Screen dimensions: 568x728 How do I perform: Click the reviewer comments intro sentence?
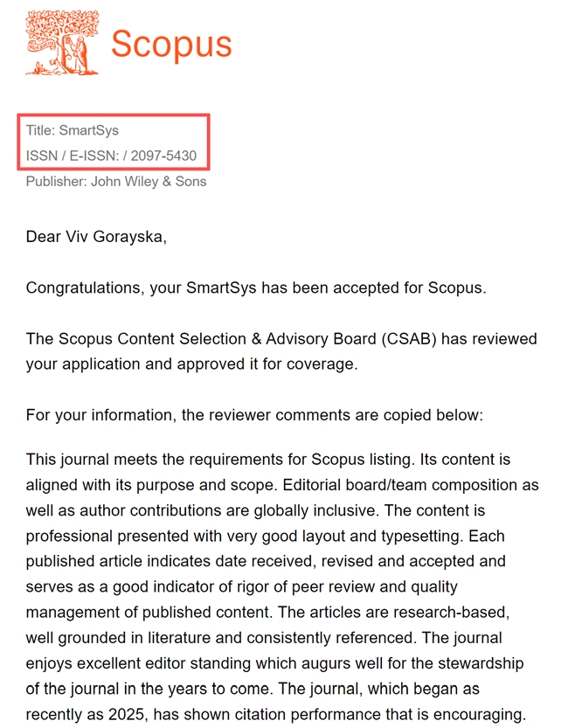click(254, 415)
